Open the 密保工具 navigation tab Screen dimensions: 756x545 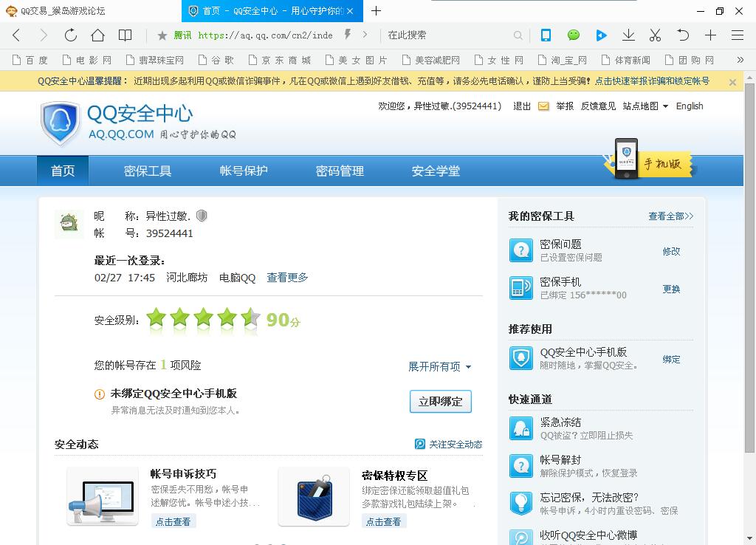[148, 171]
